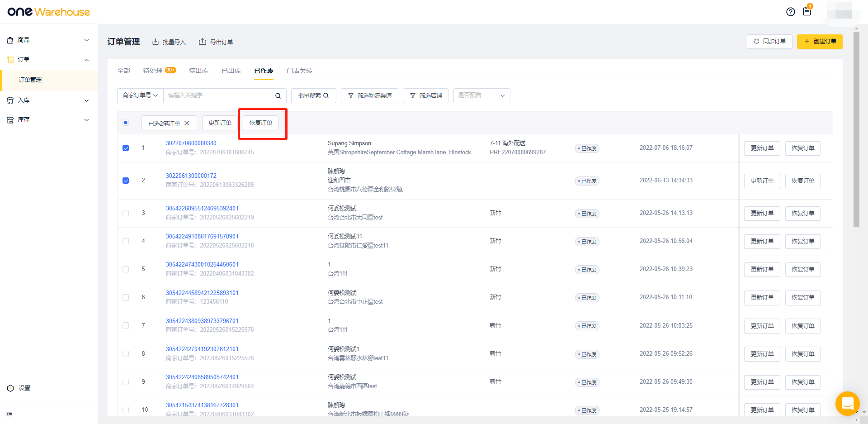Switch to the 门店关转 tab
The width and height of the screenshot is (868, 424).
[299, 71]
